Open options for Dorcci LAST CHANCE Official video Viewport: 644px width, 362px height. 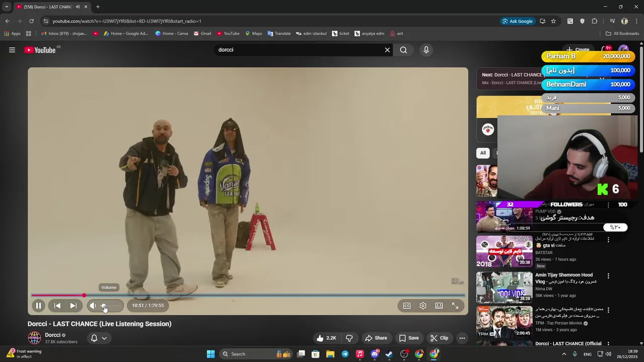click(608, 344)
